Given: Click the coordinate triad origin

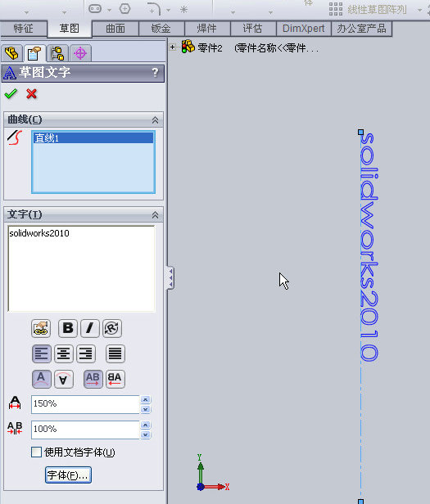Looking at the screenshot, I should point(200,487).
